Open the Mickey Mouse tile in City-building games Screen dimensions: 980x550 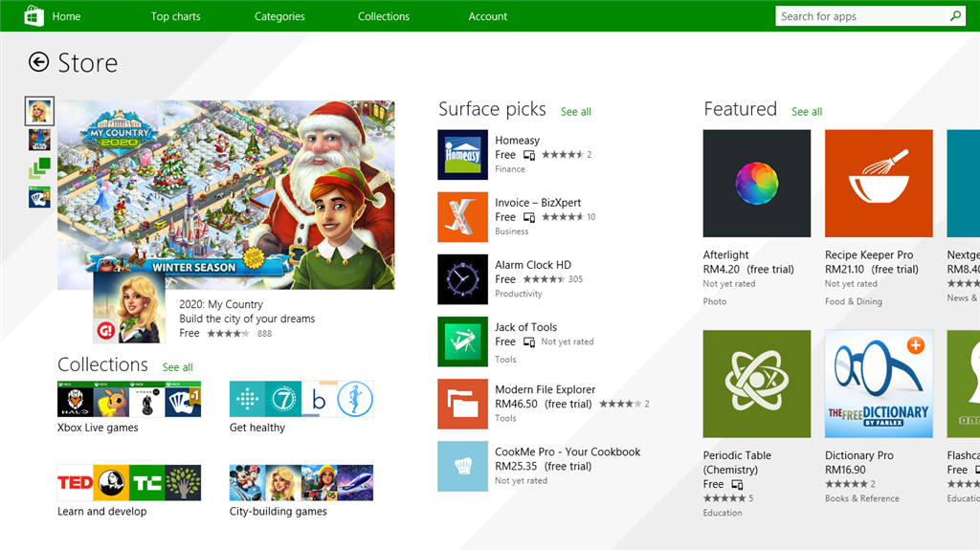click(x=247, y=482)
